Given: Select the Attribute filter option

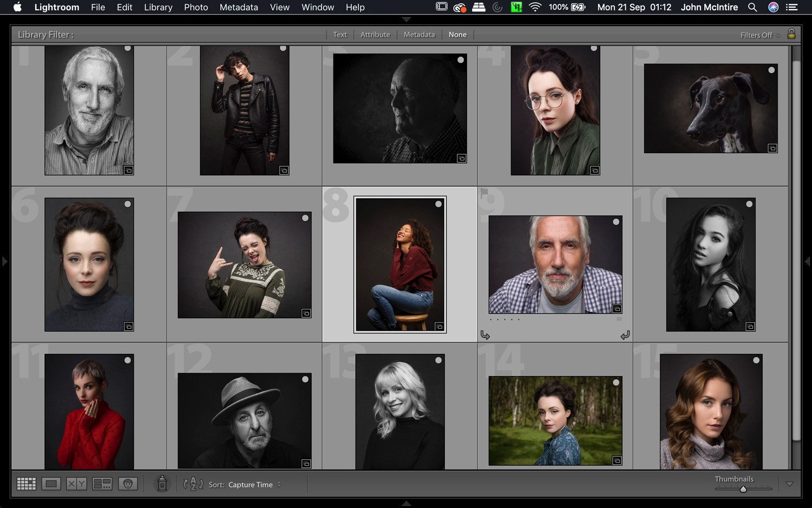Looking at the screenshot, I should [x=375, y=34].
